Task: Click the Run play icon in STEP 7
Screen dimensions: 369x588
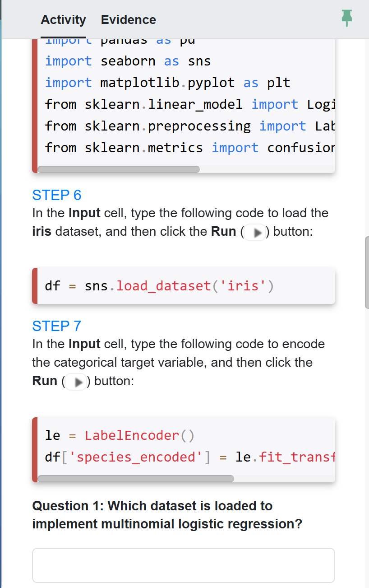Action: point(76,381)
